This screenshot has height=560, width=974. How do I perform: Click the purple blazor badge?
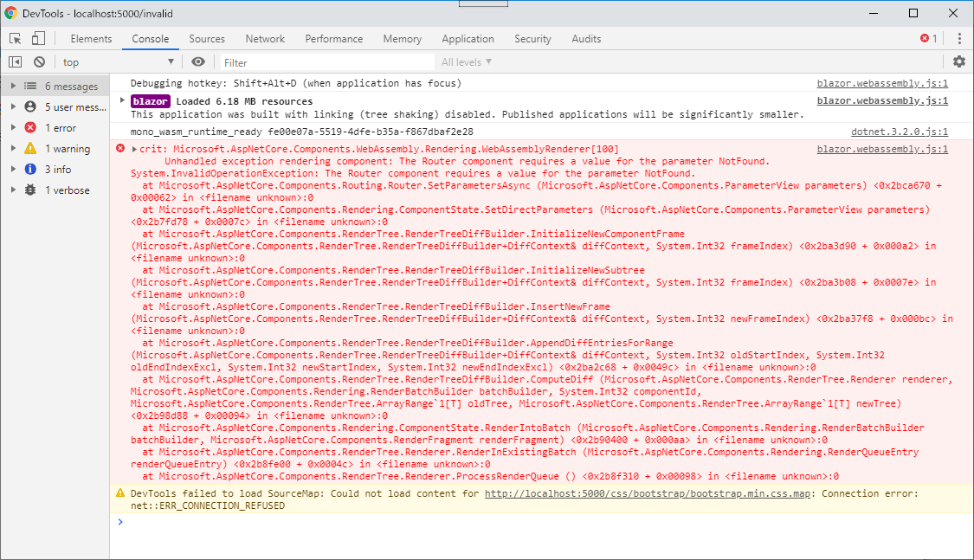(x=151, y=101)
